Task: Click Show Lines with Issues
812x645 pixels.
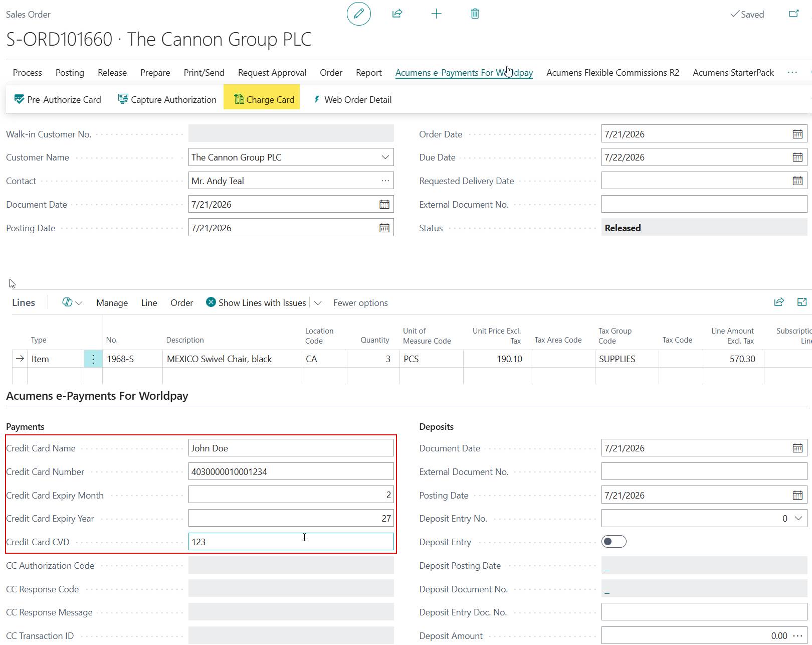Action: tap(256, 303)
